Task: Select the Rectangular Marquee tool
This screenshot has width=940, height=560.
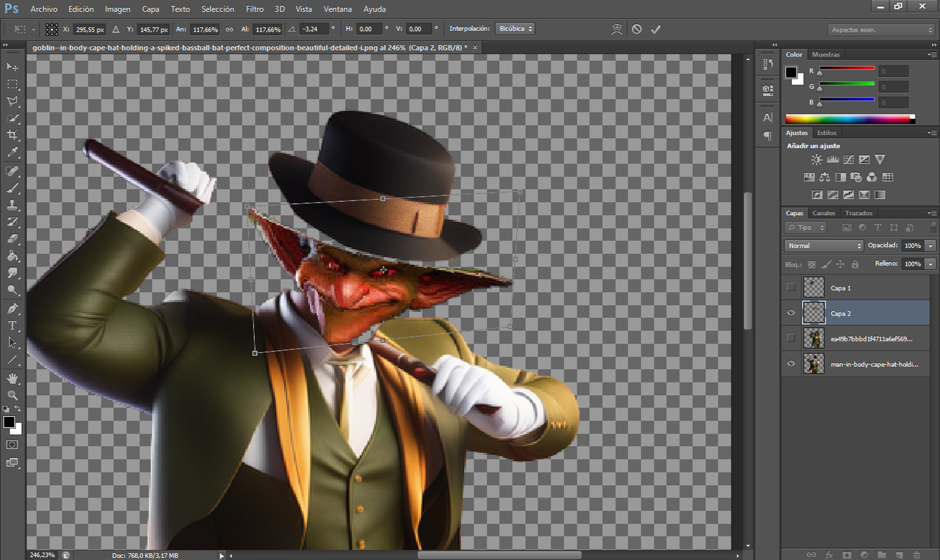Action: tap(12, 84)
